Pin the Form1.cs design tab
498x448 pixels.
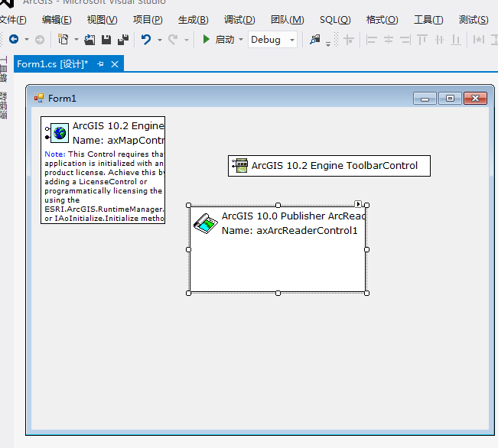[101, 64]
